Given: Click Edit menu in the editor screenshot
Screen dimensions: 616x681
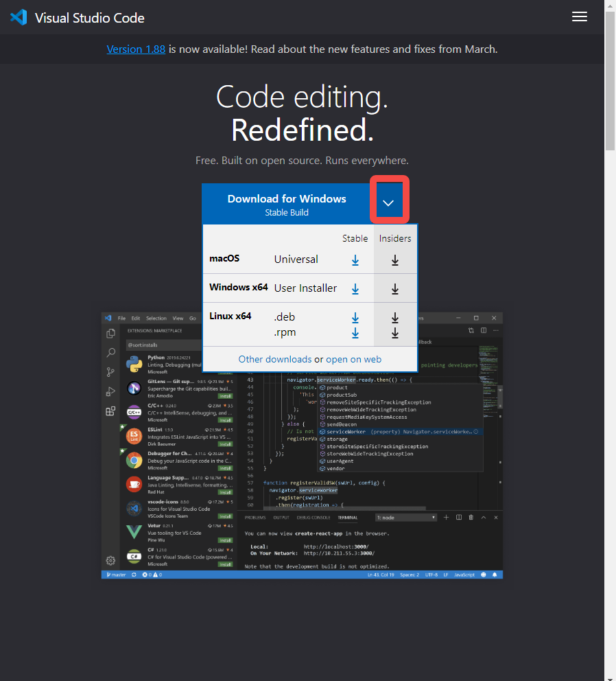Looking at the screenshot, I should click(x=135, y=319).
